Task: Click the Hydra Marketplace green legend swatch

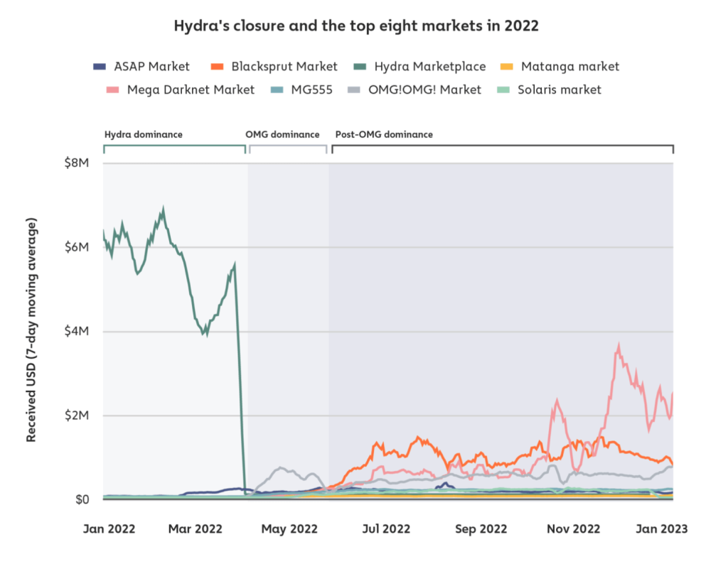Action: [360, 66]
